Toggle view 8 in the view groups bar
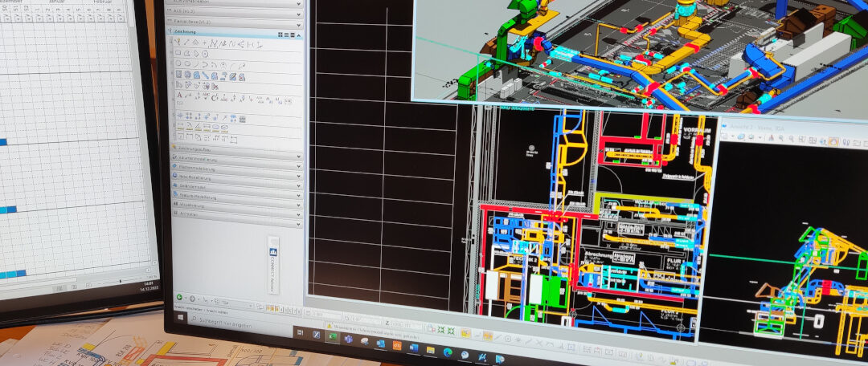This screenshot has width=868, height=366. 300,311
